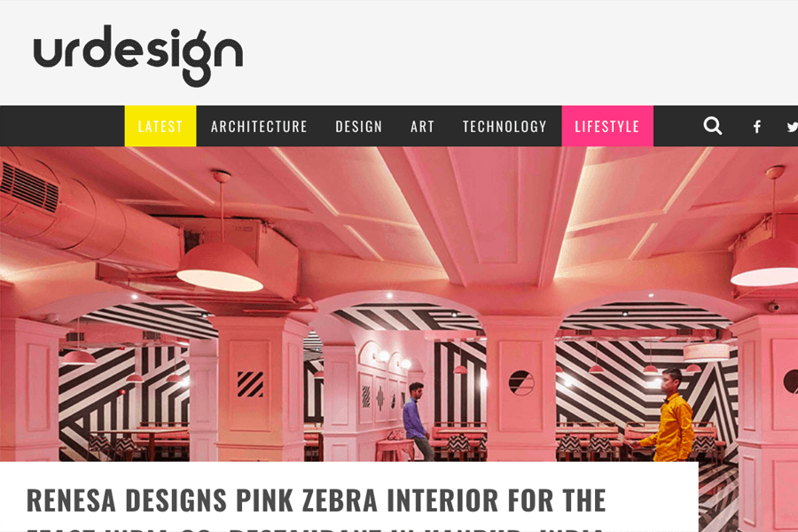
Task: Open the Architecture menu item
Action: pyautogui.click(x=259, y=126)
